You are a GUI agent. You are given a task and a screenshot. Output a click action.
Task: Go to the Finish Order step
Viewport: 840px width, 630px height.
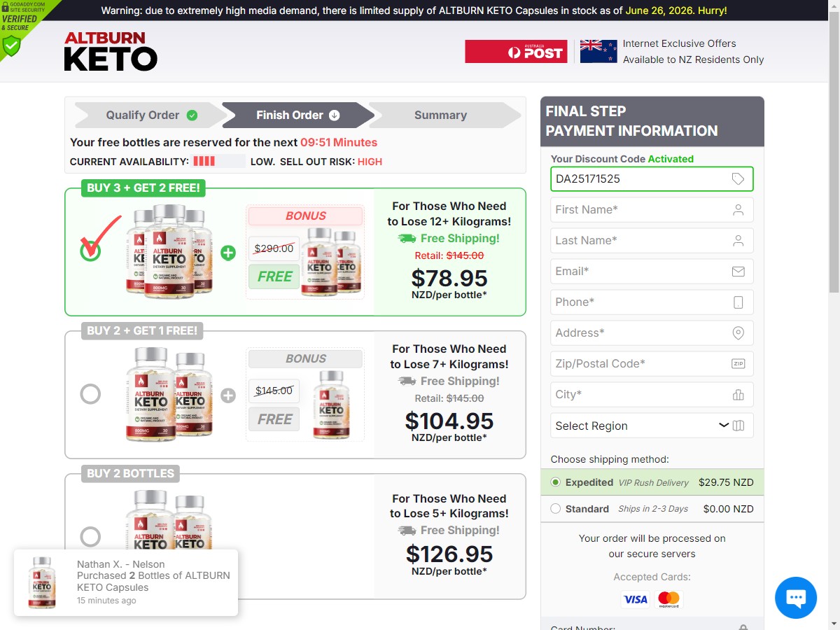point(298,115)
